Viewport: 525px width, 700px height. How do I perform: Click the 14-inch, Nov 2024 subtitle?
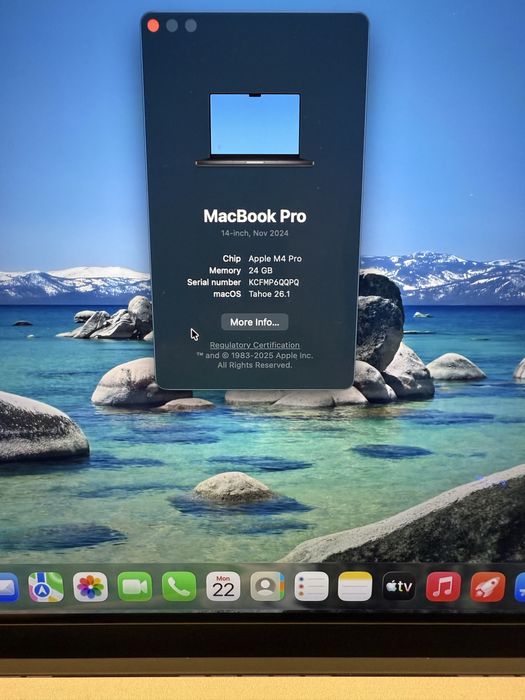(x=254, y=233)
